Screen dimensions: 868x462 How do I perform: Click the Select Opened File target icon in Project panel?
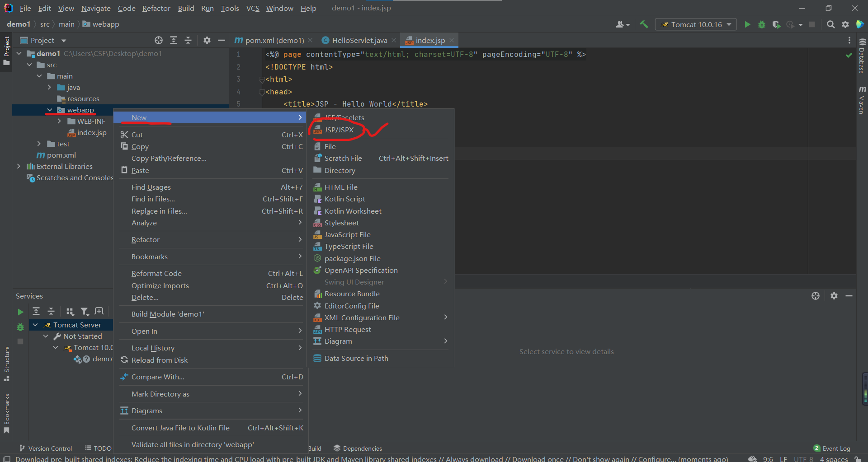pos(159,40)
